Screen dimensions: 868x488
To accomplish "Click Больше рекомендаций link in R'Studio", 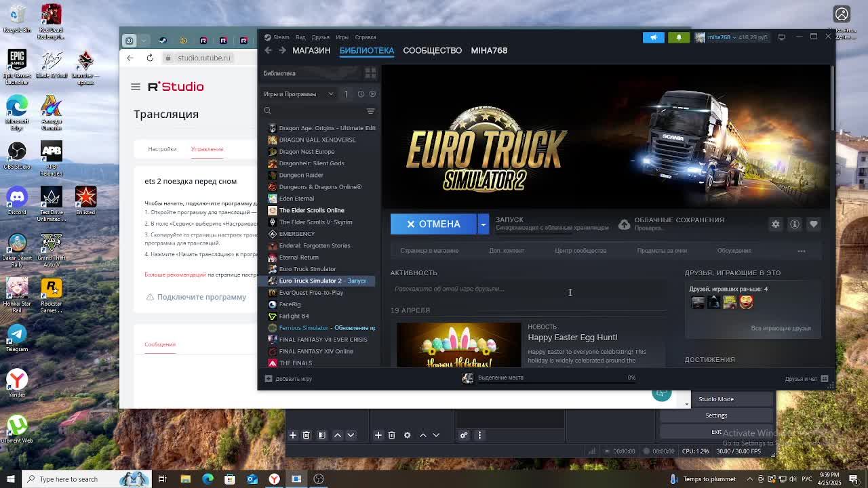I will (175, 274).
